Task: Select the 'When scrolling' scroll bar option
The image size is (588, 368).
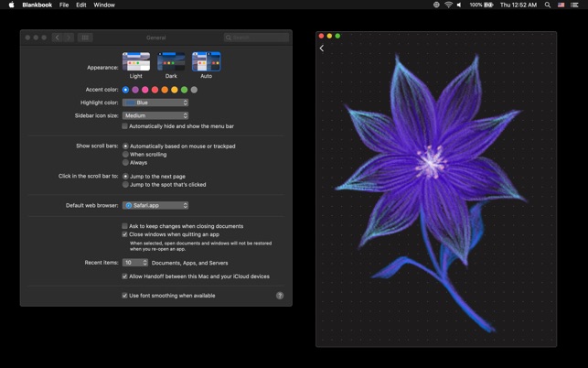Action: click(x=126, y=155)
